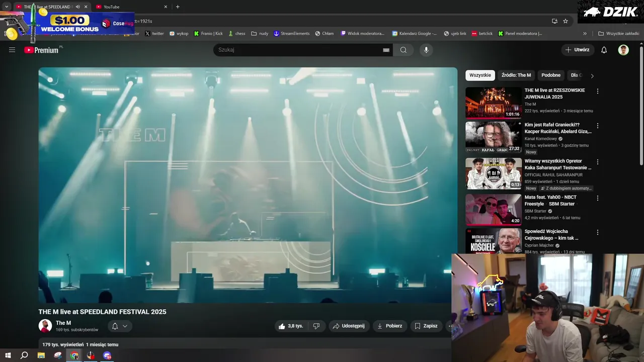The image size is (644, 362).
Task: Mute the THE M live tab audio
Action: pyautogui.click(x=77, y=7)
